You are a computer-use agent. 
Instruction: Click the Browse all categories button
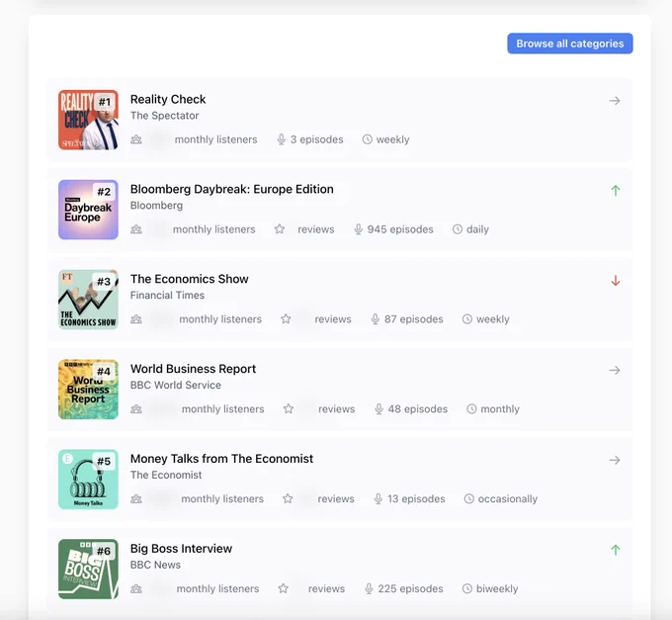[x=569, y=44]
